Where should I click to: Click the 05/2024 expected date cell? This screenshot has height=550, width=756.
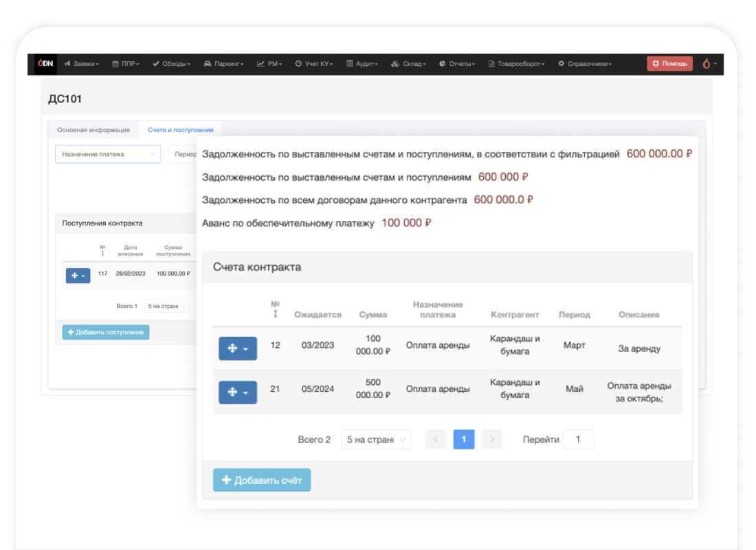pyautogui.click(x=318, y=389)
